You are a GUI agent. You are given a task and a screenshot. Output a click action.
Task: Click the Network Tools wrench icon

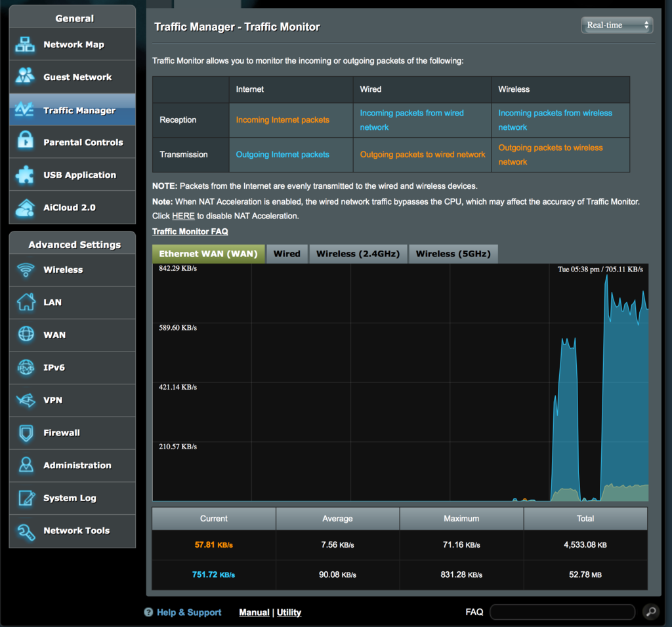click(26, 531)
